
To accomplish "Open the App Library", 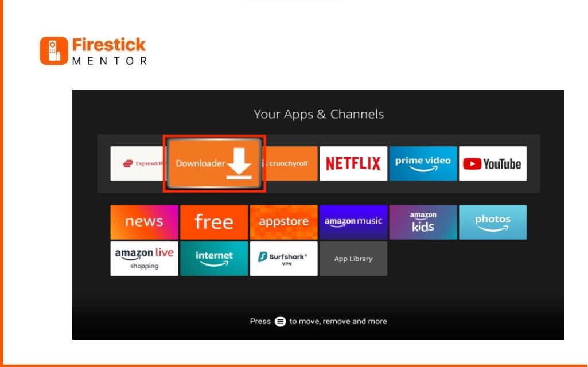I will pos(353,258).
